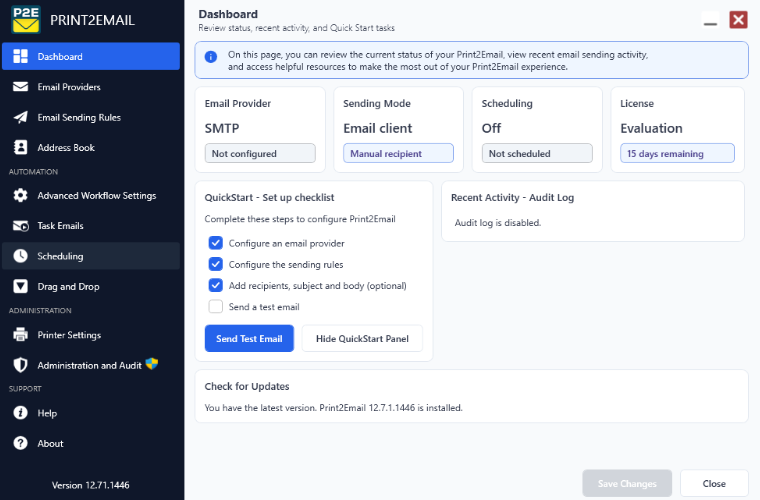The height and width of the screenshot is (500, 760).
Task: Open Help from the Support section
Action: click(91, 413)
